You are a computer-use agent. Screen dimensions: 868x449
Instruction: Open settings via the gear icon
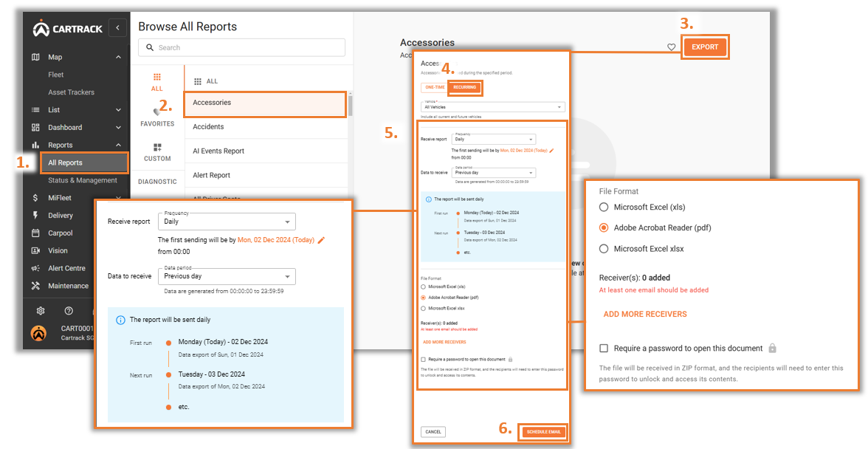tap(41, 311)
